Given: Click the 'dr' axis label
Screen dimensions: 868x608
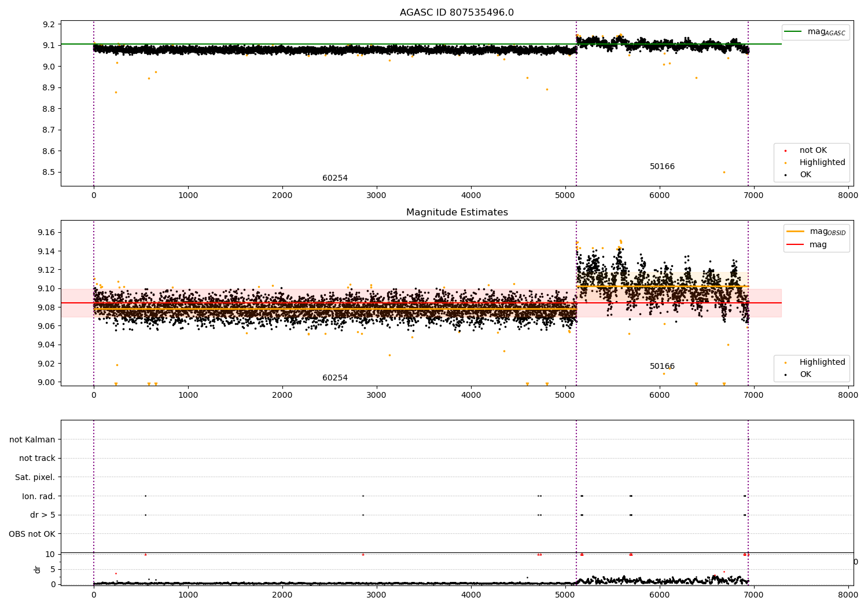Looking at the screenshot, I should point(38,569).
